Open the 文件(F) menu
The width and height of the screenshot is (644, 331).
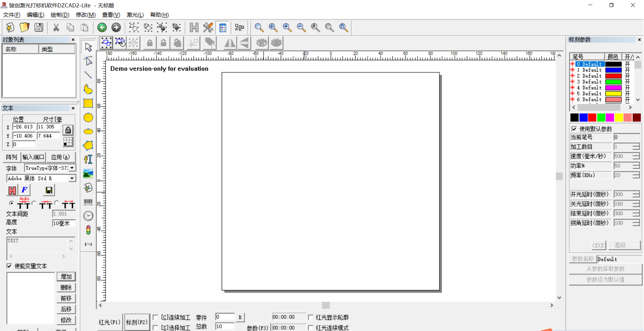(11, 15)
